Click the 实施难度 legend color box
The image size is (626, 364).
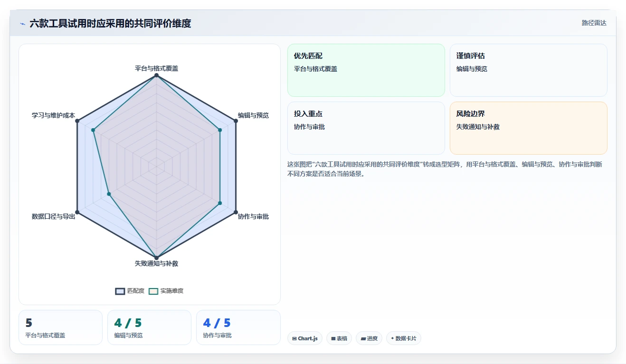click(x=153, y=291)
